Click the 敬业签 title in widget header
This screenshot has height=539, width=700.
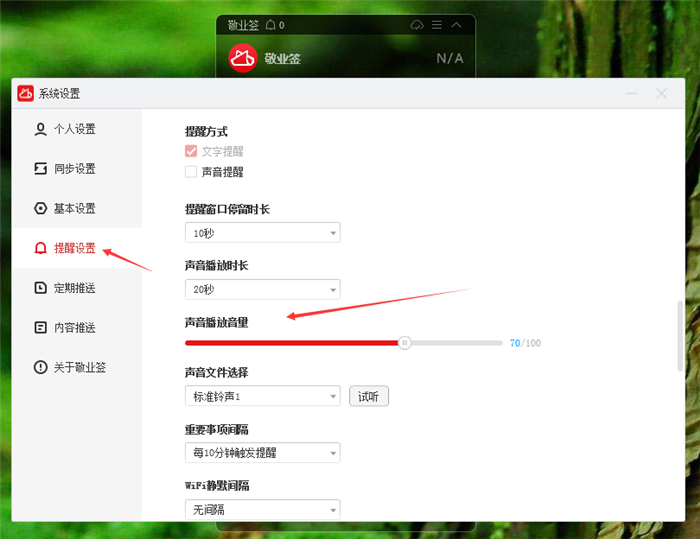pyautogui.click(x=243, y=25)
